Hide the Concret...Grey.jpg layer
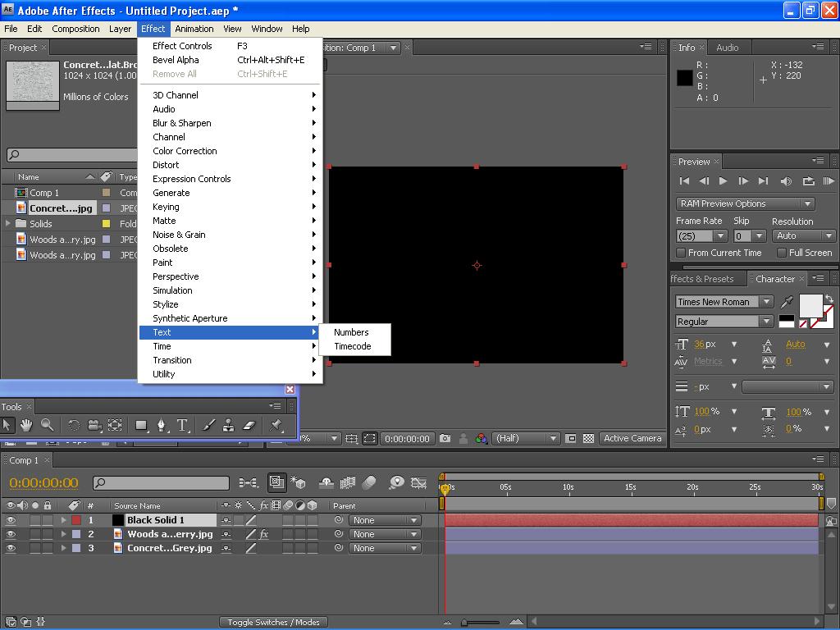 point(10,548)
